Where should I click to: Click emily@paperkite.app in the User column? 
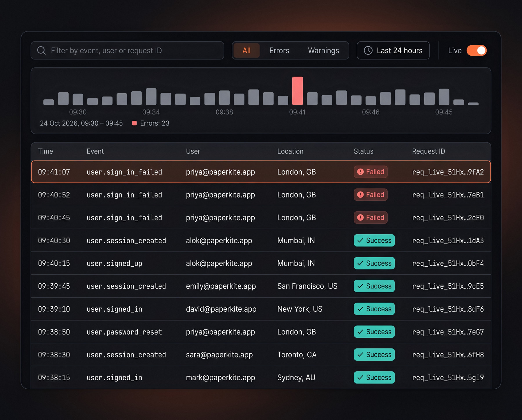click(221, 286)
